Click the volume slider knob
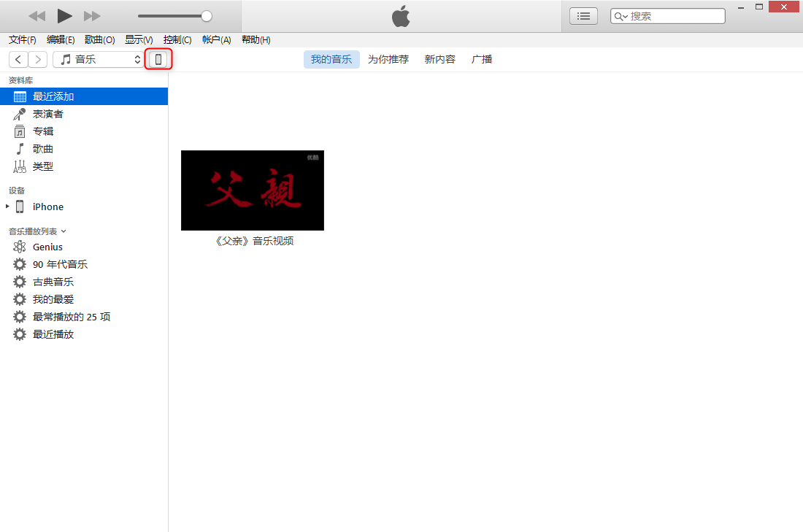The width and height of the screenshot is (803, 532). pyautogui.click(x=207, y=16)
